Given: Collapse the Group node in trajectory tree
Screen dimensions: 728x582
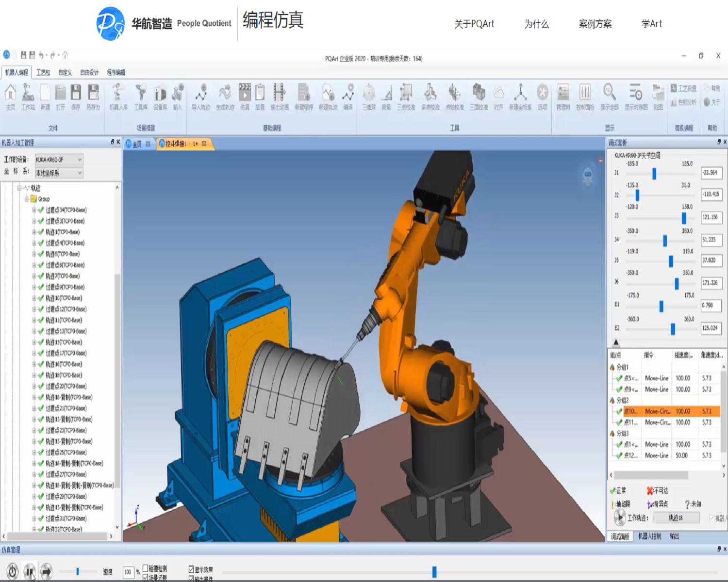Looking at the screenshot, I should 27,199.
